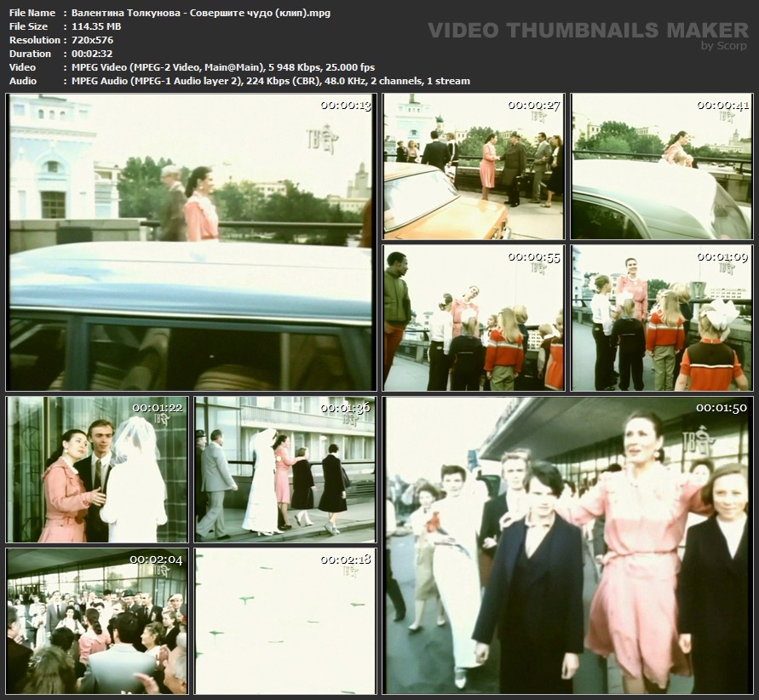Click the MPEG Video info line
759x700 pixels.
[223, 67]
